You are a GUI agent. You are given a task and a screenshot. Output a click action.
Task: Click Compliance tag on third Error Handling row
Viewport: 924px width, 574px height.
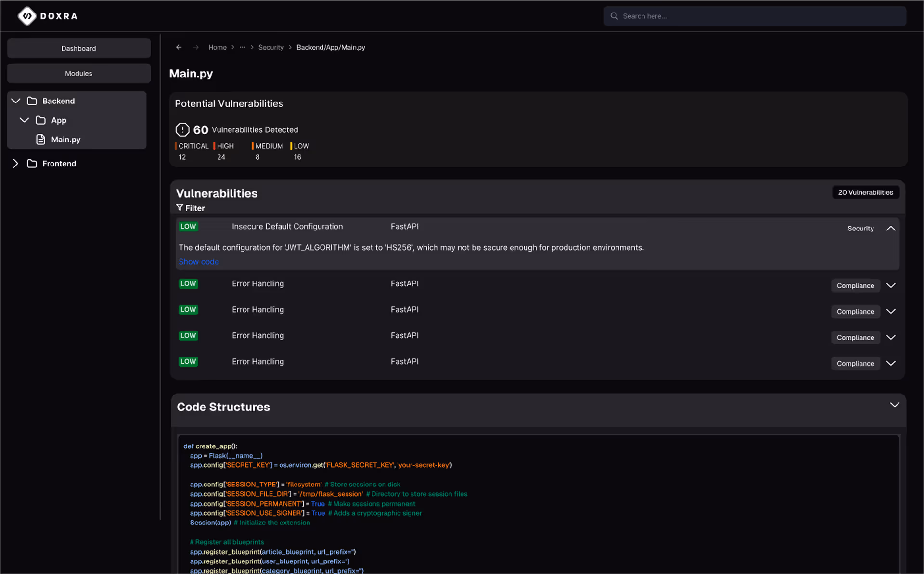pyautogui.click(x=855, y=337)
